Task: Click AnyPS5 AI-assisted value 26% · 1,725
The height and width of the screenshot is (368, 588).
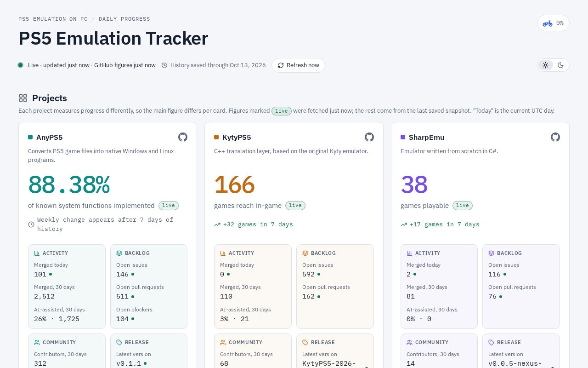Action: 57,319
